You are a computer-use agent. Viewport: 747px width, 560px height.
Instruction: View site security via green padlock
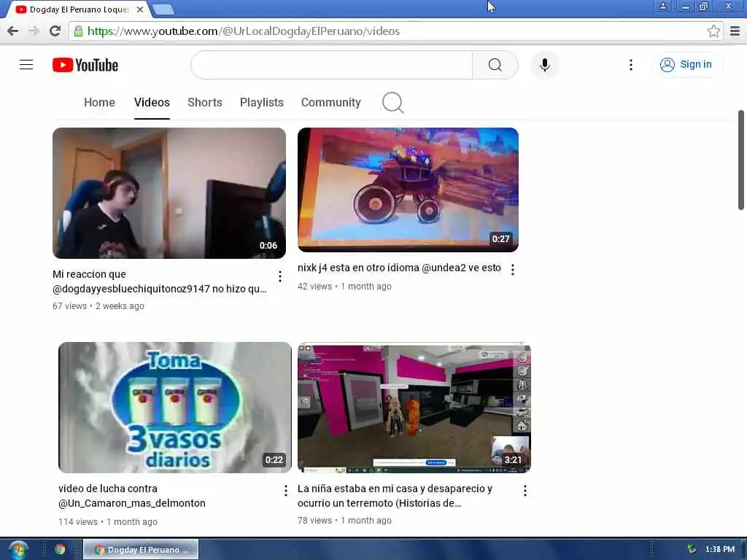(78, 31)
